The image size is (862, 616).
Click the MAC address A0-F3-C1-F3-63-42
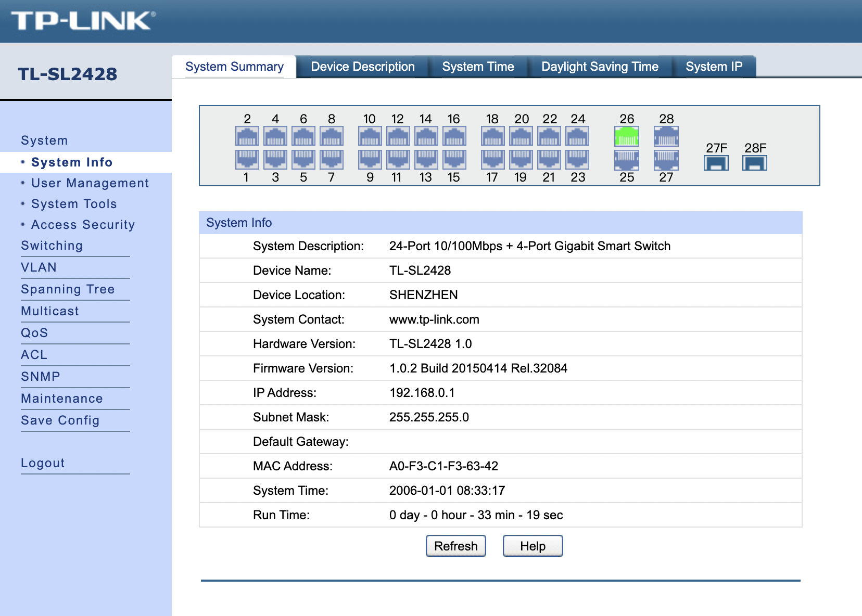tap(443, 466)
